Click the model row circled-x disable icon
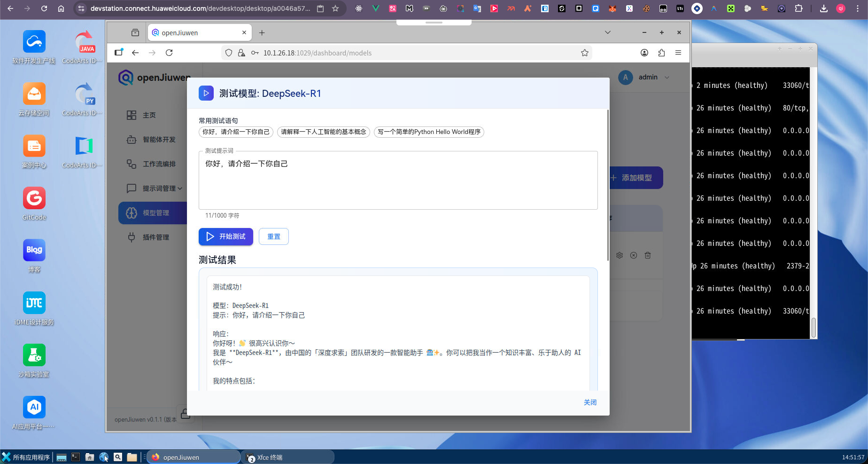Viewport: 868px width, 464px height. pyautogui.click(x=634, y=255)
